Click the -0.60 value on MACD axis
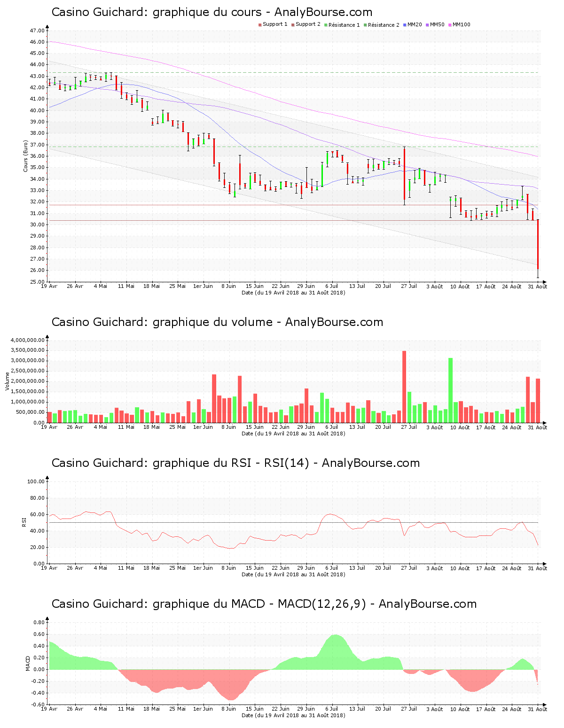 (38, 705)
